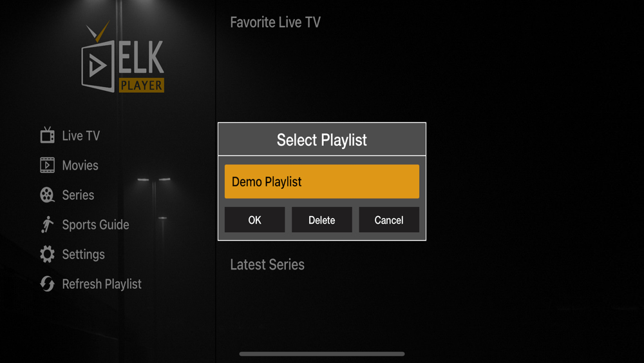Viewport: 644px width, 363px height.
Task: Click the Movies film-frame icon
Action: click(47, 165)
